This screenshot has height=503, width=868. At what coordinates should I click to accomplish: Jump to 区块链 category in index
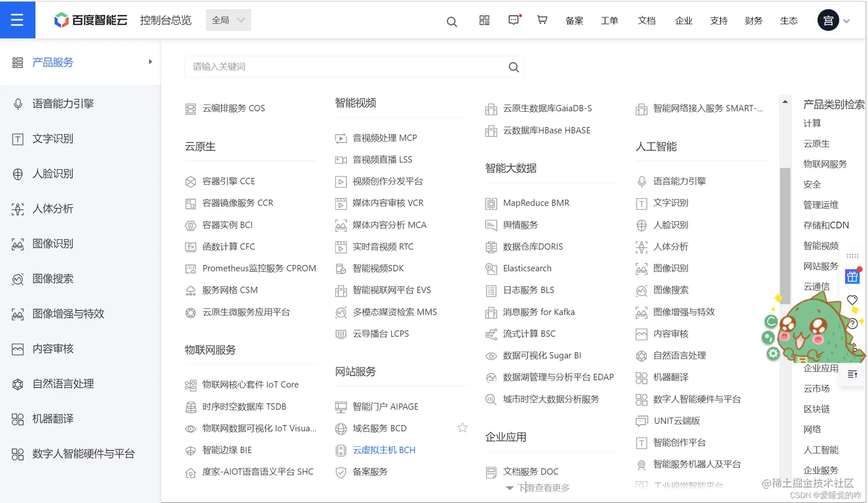816,409
